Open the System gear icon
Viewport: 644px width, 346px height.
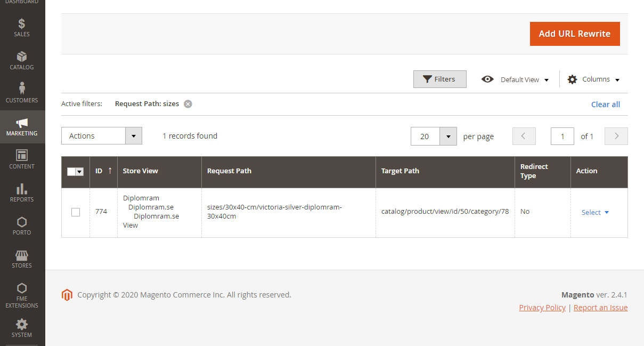click(x=22, y=324)
